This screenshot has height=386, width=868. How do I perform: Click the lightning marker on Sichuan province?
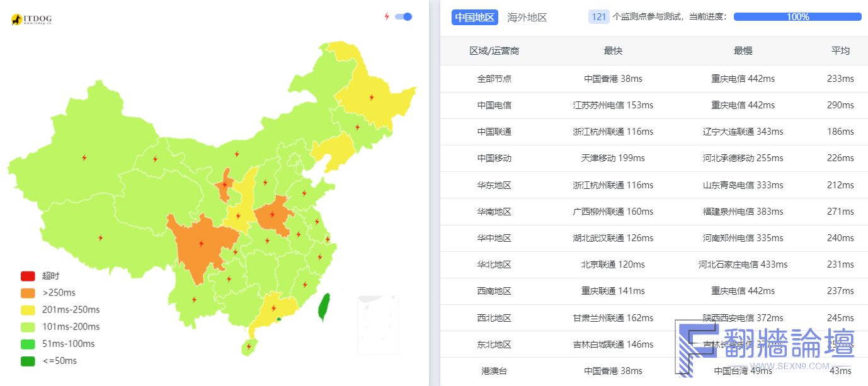[202, 244]
